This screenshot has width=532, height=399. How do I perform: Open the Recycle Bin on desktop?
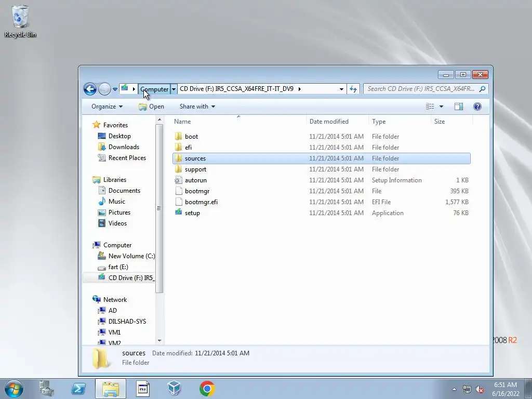tap(20, 21)
